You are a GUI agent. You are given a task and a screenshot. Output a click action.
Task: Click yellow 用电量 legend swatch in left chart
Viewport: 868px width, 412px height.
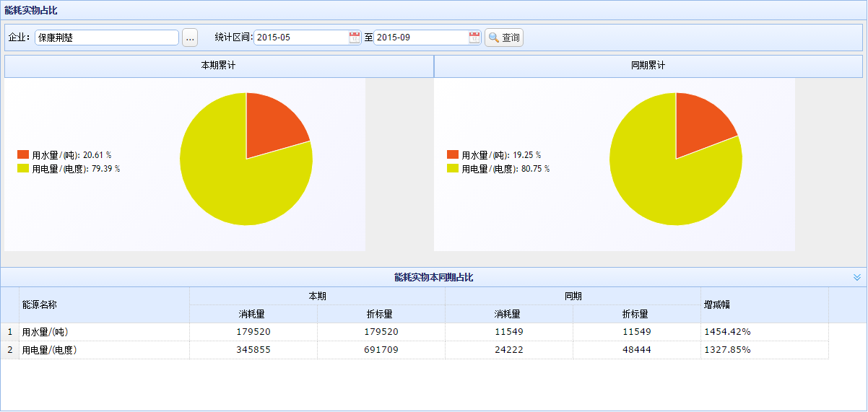click(23, 169)
